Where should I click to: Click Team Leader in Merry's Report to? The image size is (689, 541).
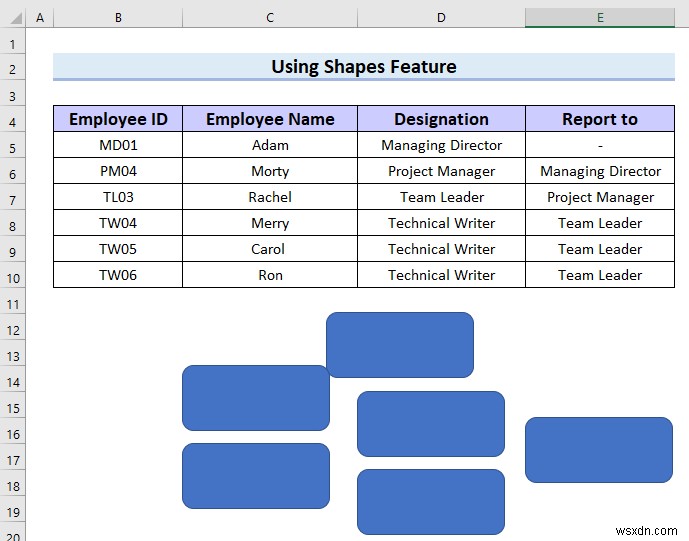(600, 222)
